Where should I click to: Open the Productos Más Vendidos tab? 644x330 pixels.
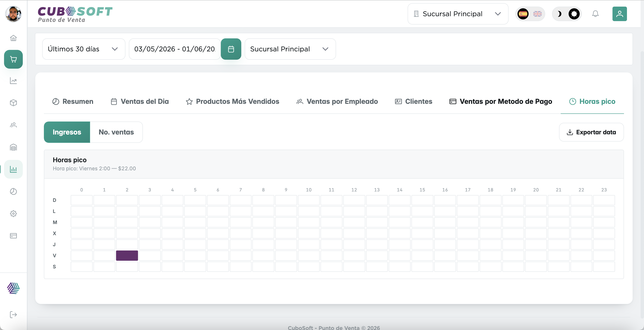point(233,101)
